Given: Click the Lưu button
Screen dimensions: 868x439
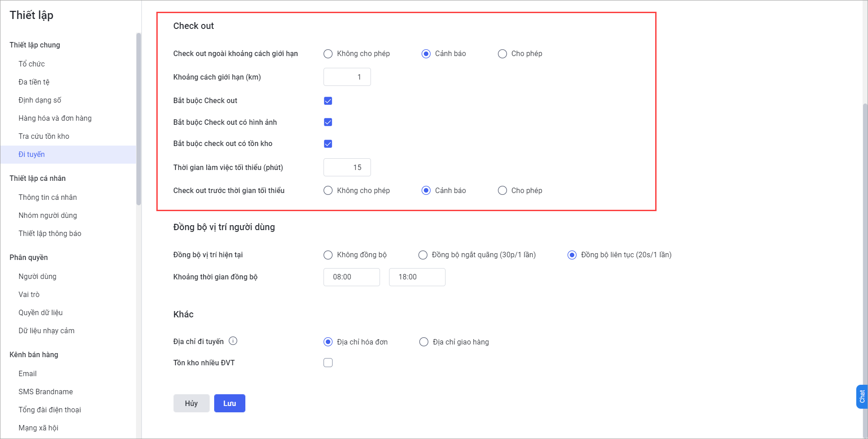Looking at the screenshot, I should (230, 403).
